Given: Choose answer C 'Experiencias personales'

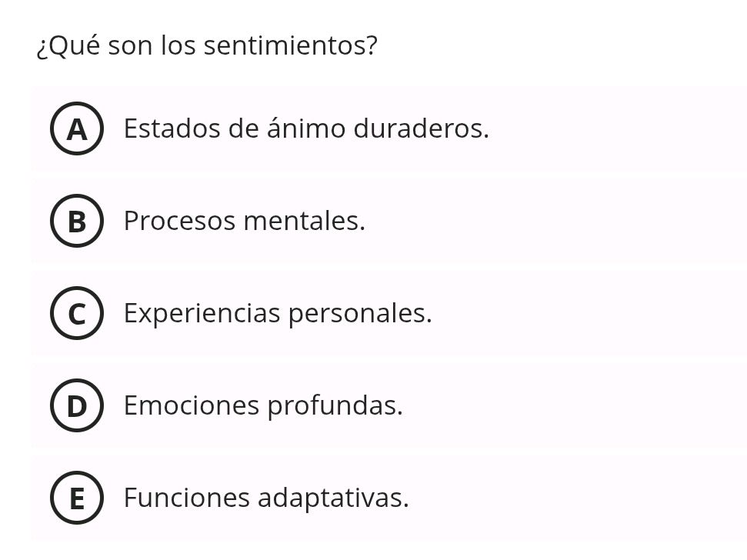Looking at the screenshot, I should pos(278,314).
